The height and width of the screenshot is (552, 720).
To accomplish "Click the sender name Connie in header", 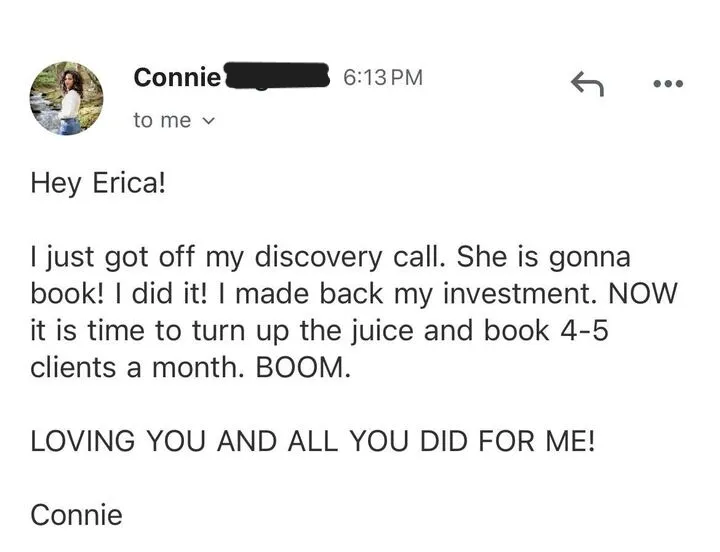I will (176, 76).
